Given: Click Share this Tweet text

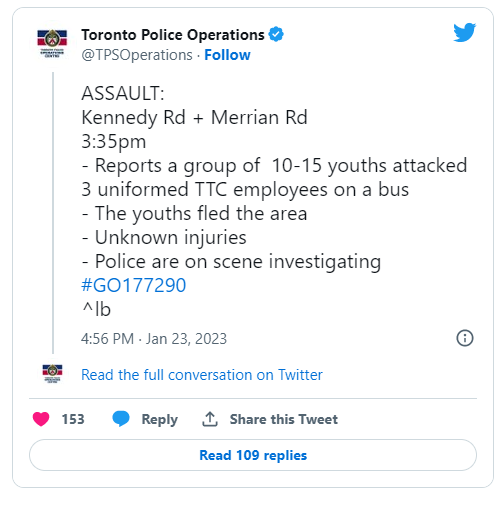Looking at the screenshot, I should click(x=284, y=419).
